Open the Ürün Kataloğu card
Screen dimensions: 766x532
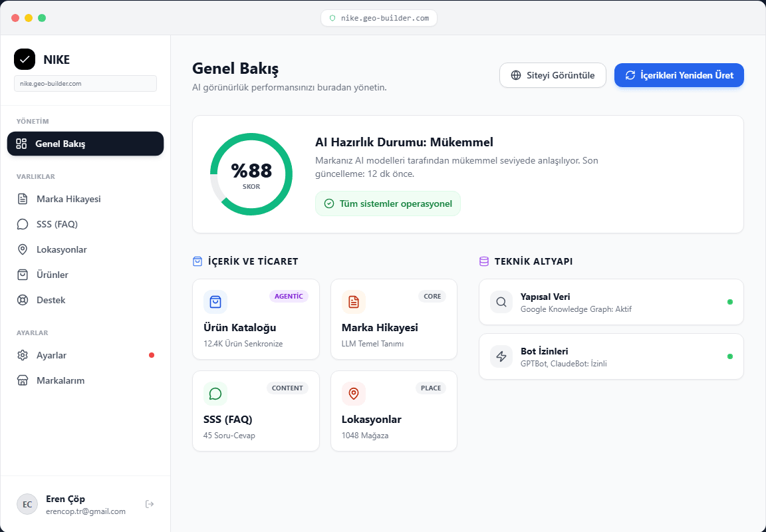click(256, 319)
